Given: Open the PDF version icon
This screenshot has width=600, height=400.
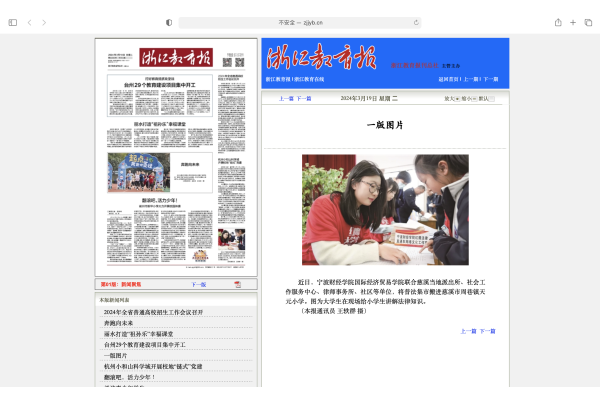Looking at the screenshot, I should point(238,285).
